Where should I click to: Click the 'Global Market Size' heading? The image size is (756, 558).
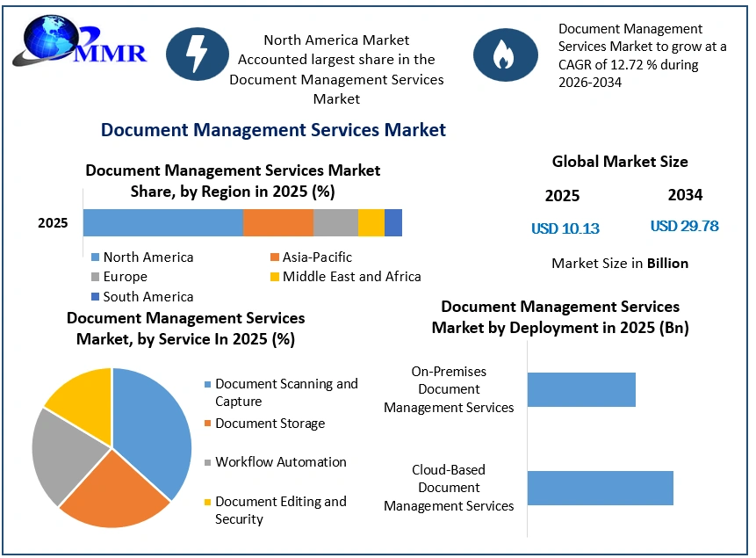(620, 161)
